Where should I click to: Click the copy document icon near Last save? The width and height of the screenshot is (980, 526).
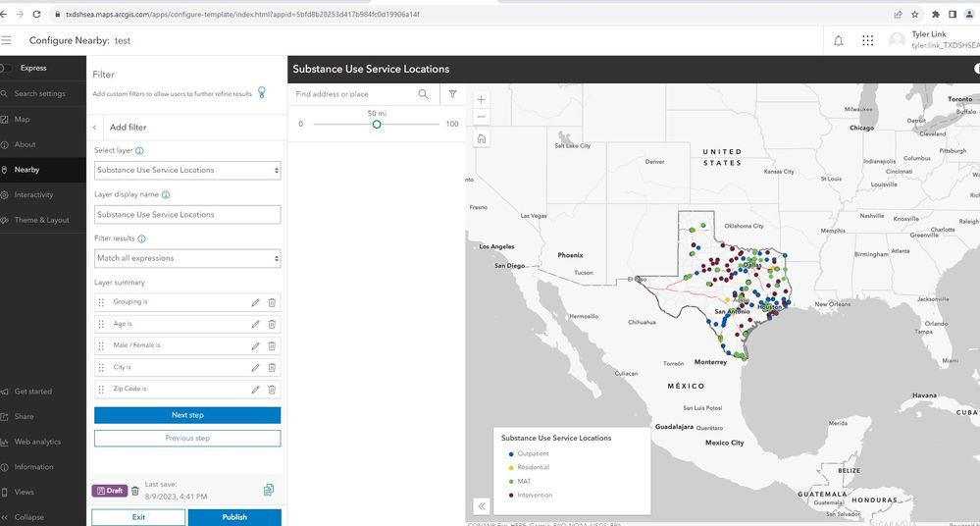(x=269, y=490)
